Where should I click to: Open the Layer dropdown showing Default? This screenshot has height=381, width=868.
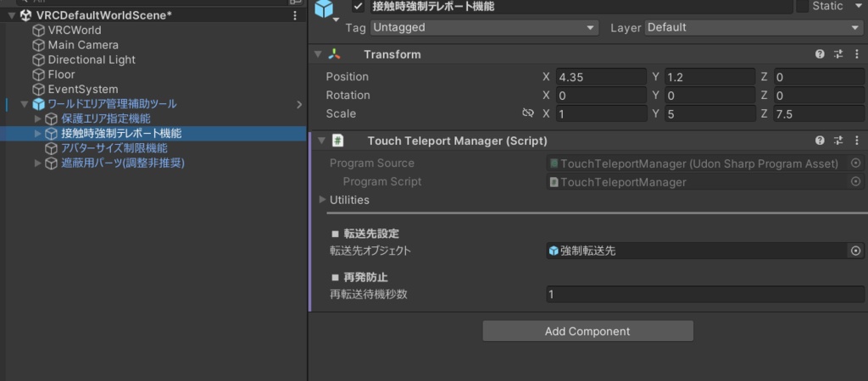click(754, 27)
